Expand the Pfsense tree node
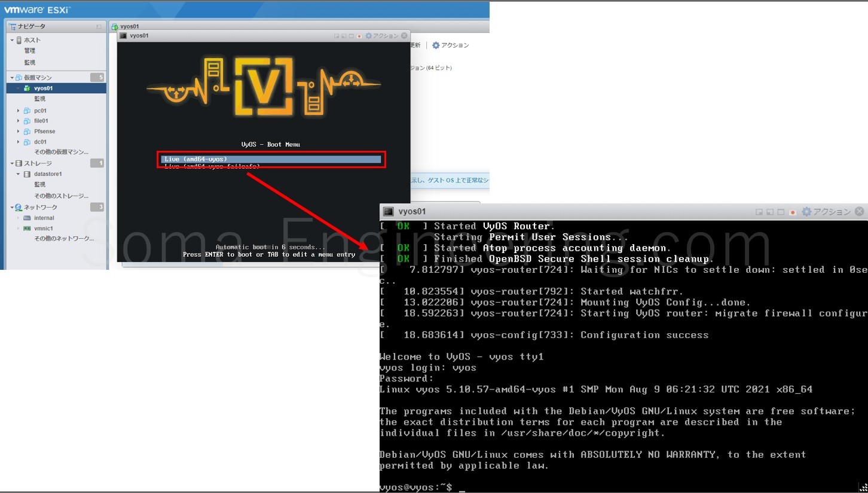 (x=19, y=132)
